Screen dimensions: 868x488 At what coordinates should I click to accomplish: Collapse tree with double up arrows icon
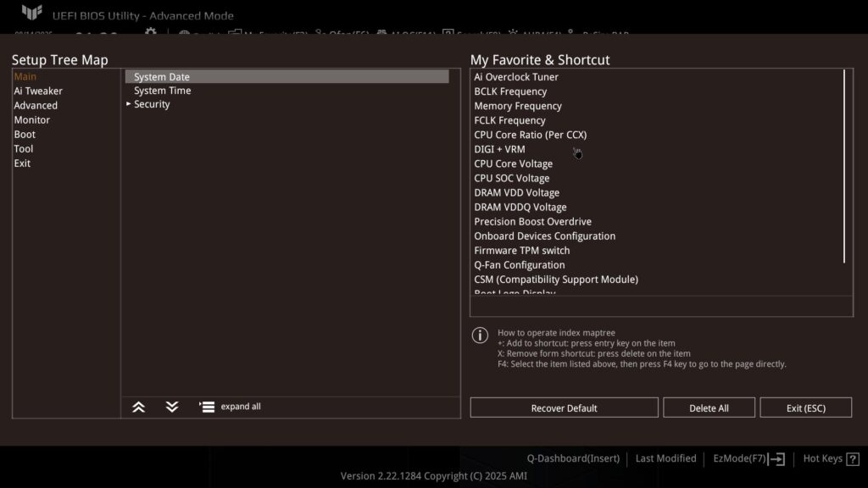(x=138, y=408)
